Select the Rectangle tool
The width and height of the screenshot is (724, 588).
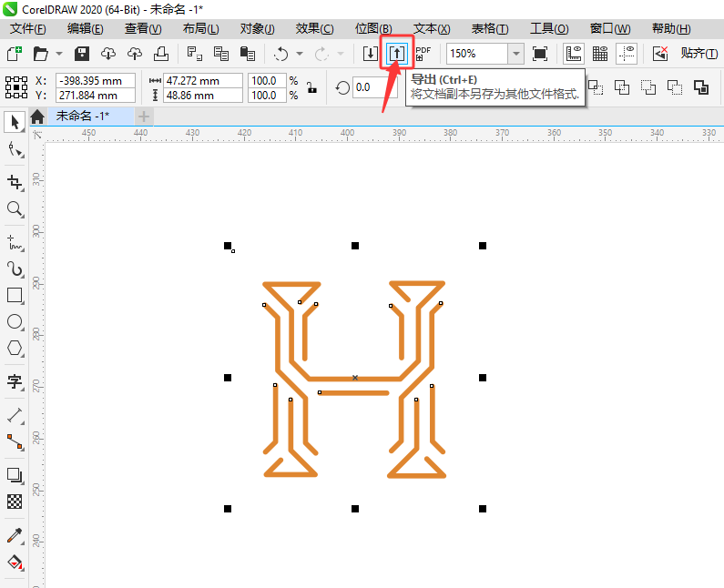(15, 296)
